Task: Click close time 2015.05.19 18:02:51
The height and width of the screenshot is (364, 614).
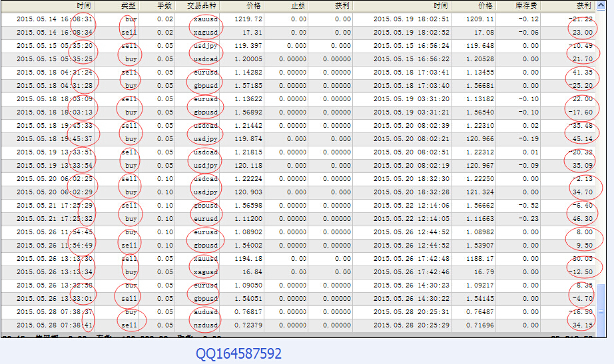Action: point(411,19)
